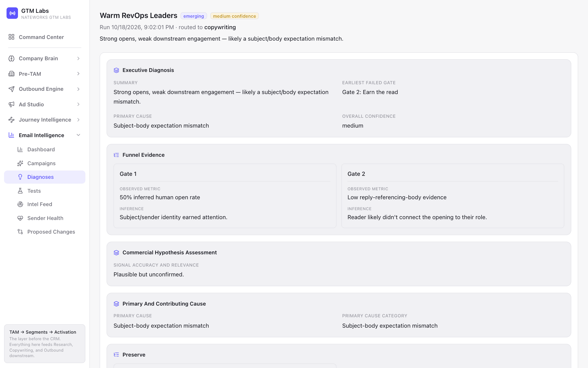Click the medium confidence badge
The width and height of the screenshot is (588, 368).
[x=234, y=16]
